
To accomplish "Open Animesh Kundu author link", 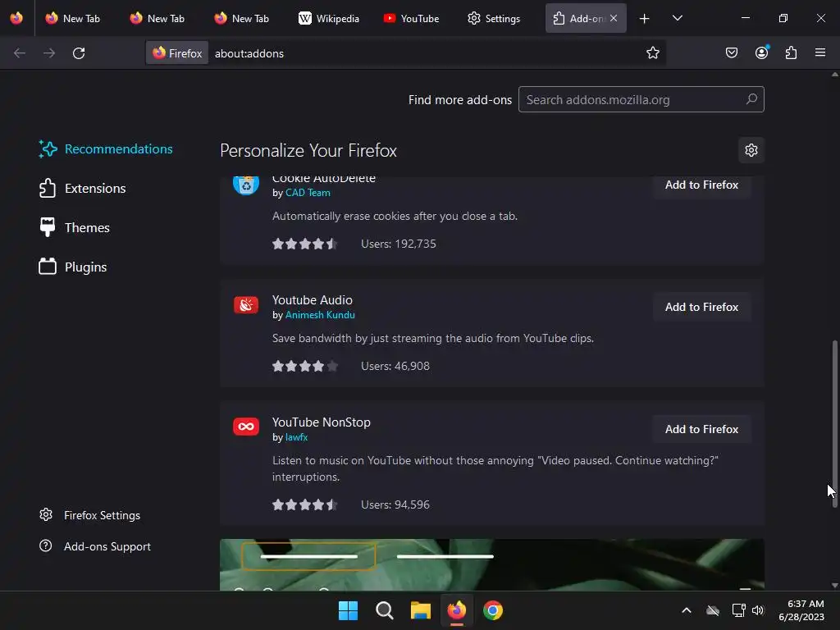I will click(x=320, y=315).
